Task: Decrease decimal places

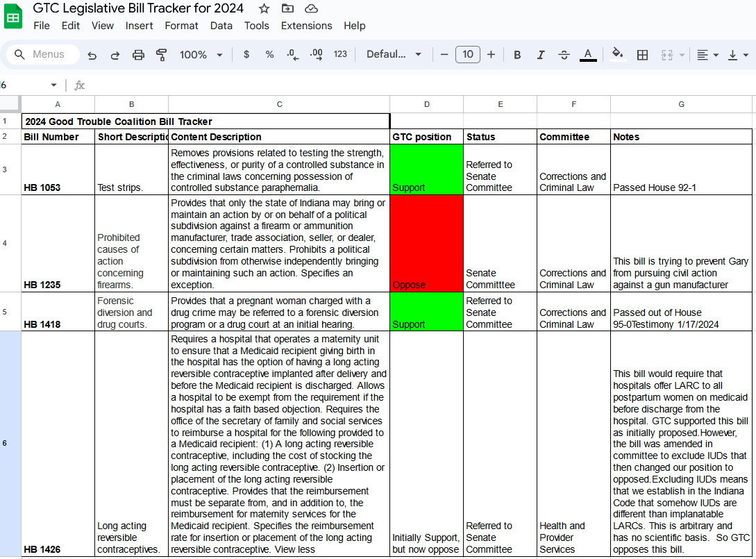Action: coord(292,54)
